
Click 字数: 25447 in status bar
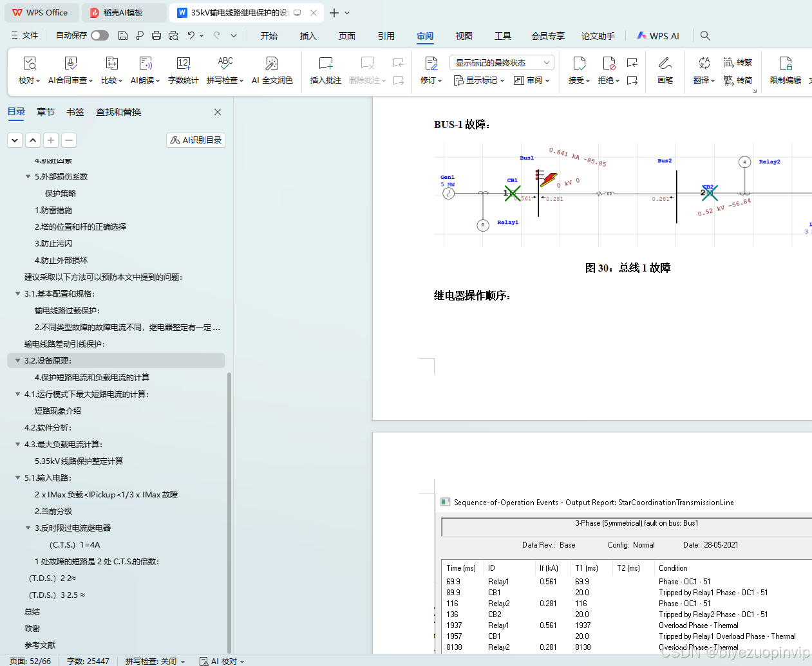[88, 661]
